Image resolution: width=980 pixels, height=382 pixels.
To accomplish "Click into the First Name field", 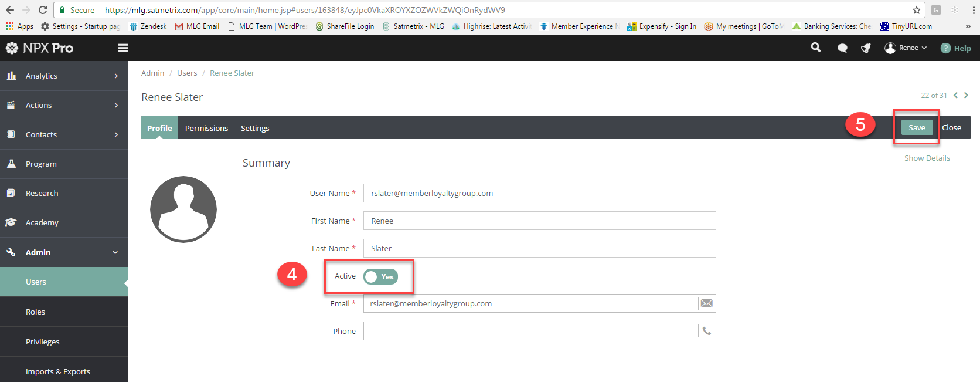I will [539, 221].
